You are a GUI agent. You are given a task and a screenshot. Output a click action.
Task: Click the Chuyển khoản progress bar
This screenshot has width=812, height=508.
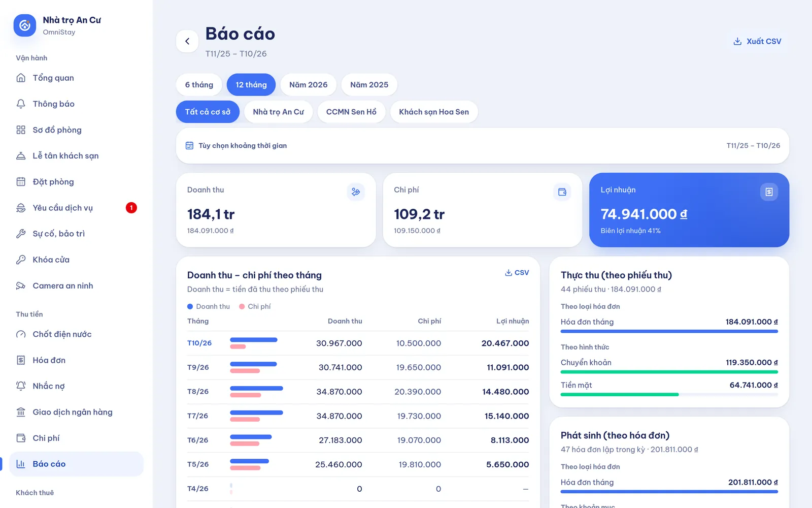coord(669,372)
